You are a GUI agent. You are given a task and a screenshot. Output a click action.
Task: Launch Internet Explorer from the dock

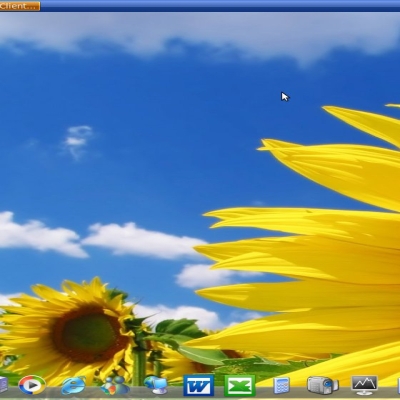coord(73,385)
